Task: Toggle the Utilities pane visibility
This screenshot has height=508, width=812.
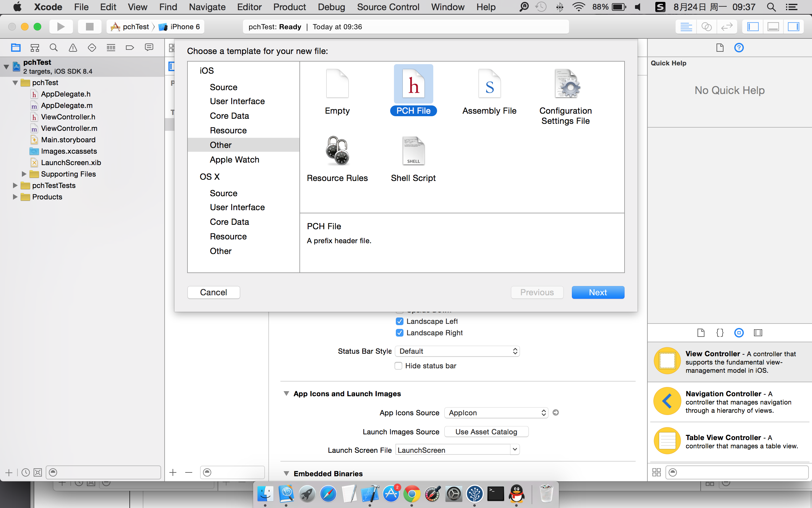Action: click(794, 27)
